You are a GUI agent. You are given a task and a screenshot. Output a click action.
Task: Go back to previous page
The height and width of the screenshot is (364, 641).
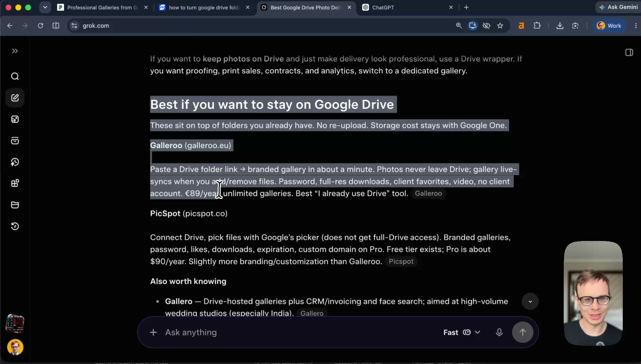click(x=10, y=26)
